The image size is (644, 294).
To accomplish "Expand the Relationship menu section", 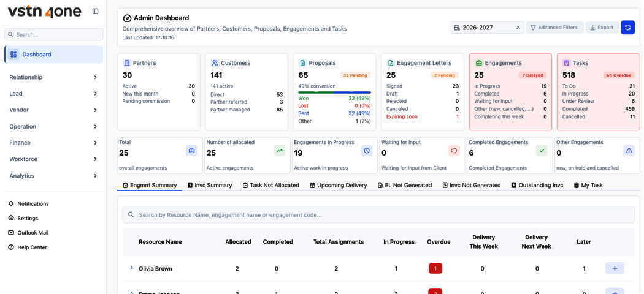I will click(53, 77).
